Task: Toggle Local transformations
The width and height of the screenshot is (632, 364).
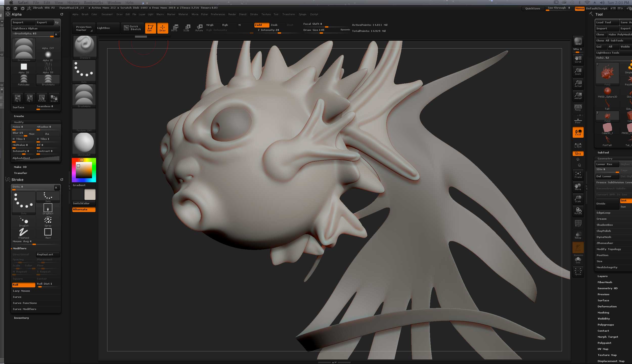Action: 578,132
